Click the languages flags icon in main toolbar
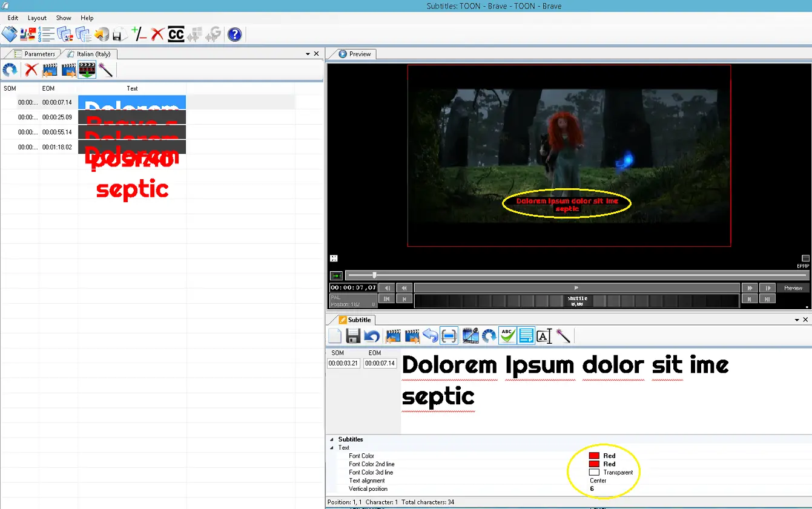The image size is (812, 509). [x=28, y=34]
